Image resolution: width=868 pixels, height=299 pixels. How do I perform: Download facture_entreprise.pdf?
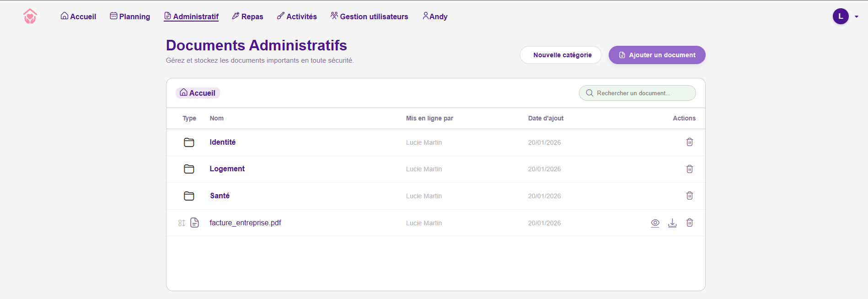tap(672, 223)
